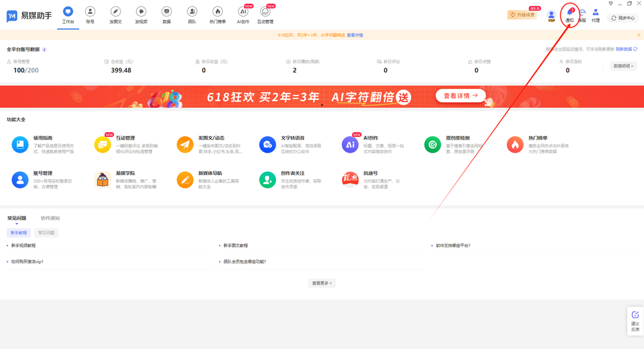This screenshot has width=644, height=349.
Task: Close the orange promo notice bar
Action: click(x=639, y=35)
